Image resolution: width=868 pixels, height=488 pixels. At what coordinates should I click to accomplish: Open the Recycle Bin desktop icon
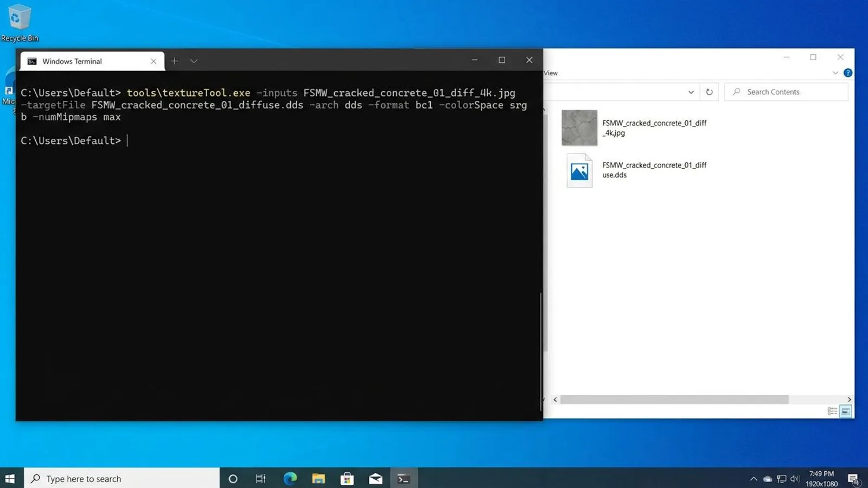tap(20, 23)
